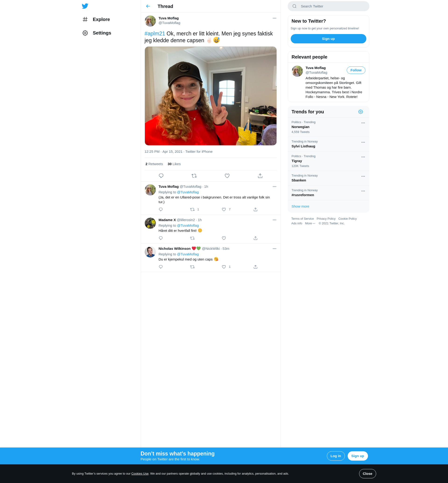Open Tuva Moflag avatar in Relevant people

point(297,71)
